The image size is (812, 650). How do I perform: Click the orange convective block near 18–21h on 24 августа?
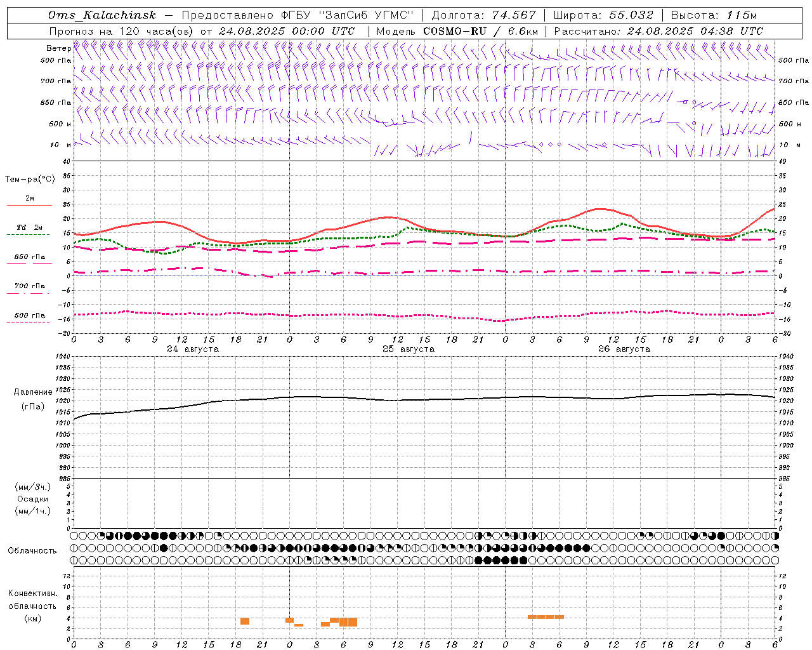pyautogui.click(x=245, y=621)
